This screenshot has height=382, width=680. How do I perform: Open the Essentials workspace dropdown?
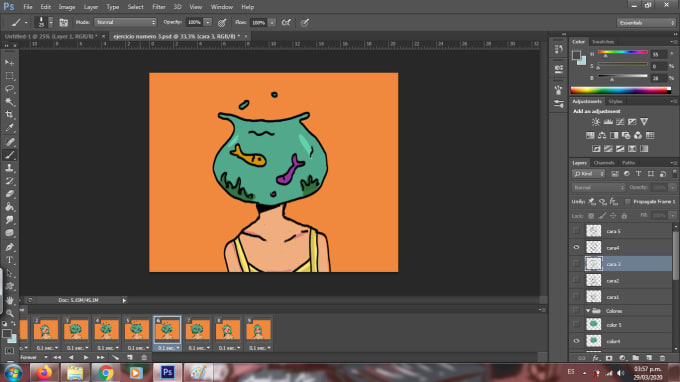coord(646,23)
